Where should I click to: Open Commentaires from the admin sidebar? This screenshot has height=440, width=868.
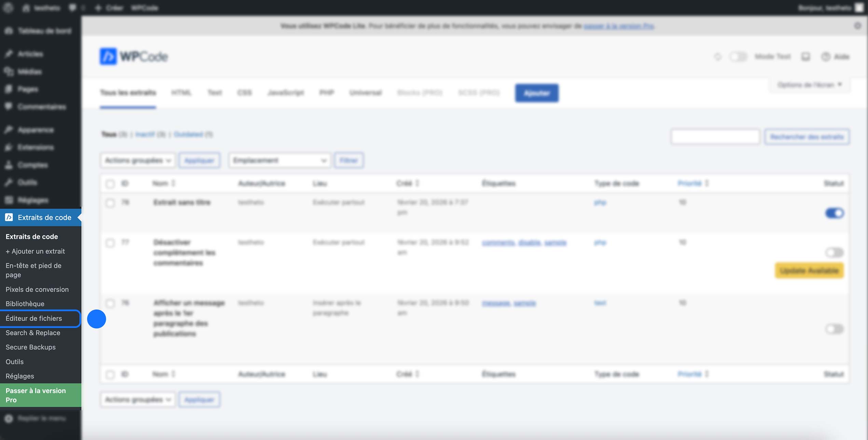click(9, 107)
